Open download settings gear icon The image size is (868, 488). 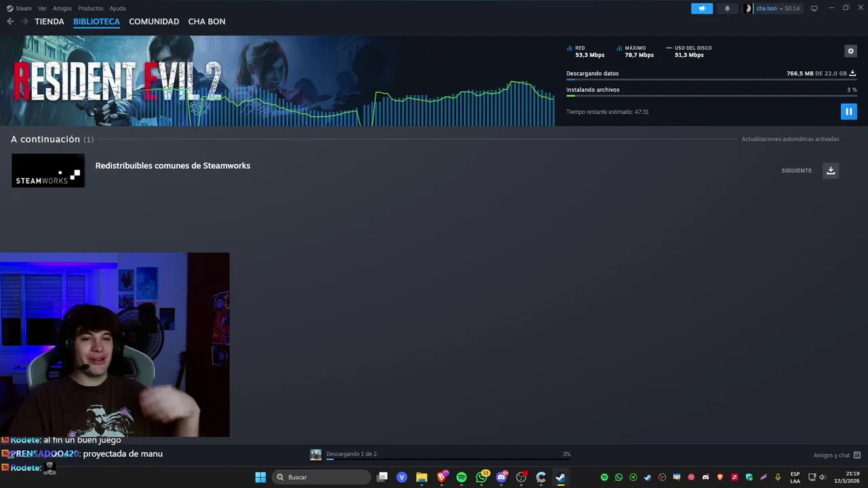tap(850, 51)
